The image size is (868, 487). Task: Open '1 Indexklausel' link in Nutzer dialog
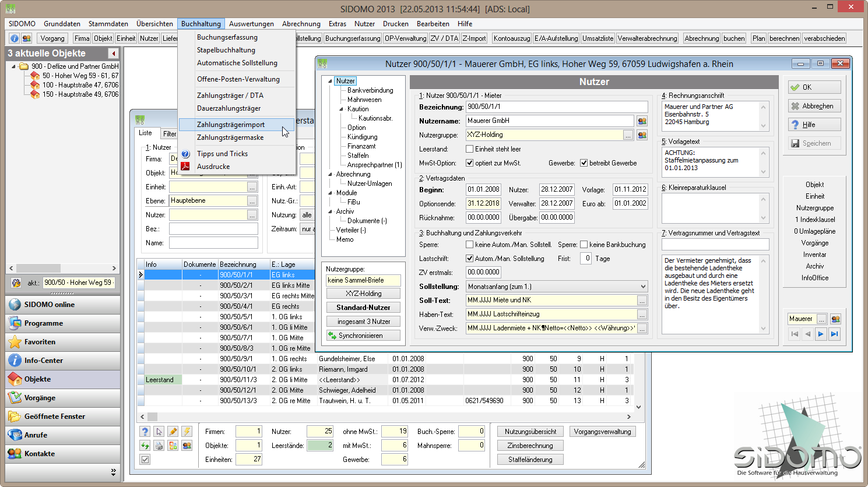(815, 220)
